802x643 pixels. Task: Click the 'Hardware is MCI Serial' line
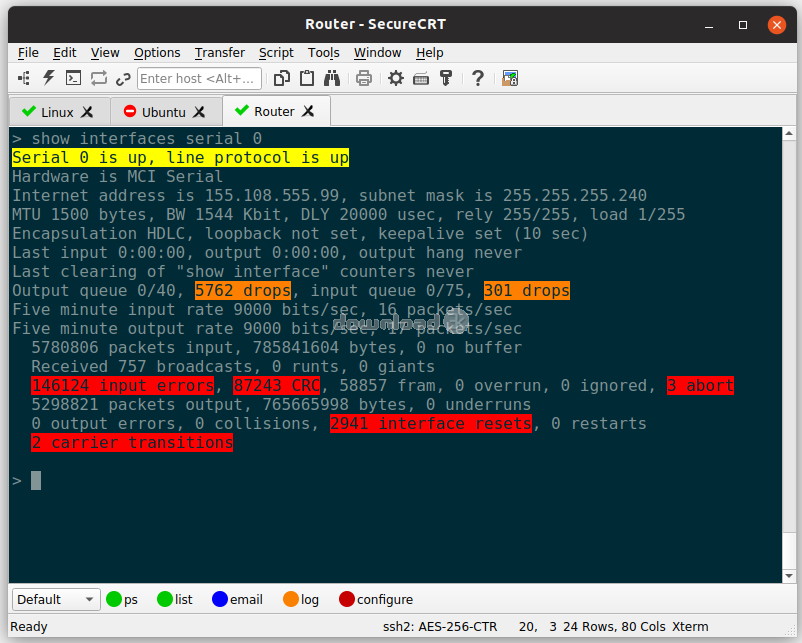(118, 176)
